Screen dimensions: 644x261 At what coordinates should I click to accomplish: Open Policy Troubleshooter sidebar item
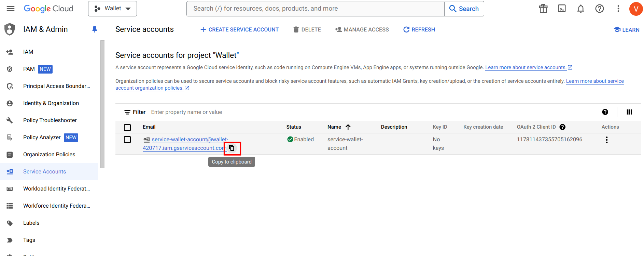click(x=49, y=120)
